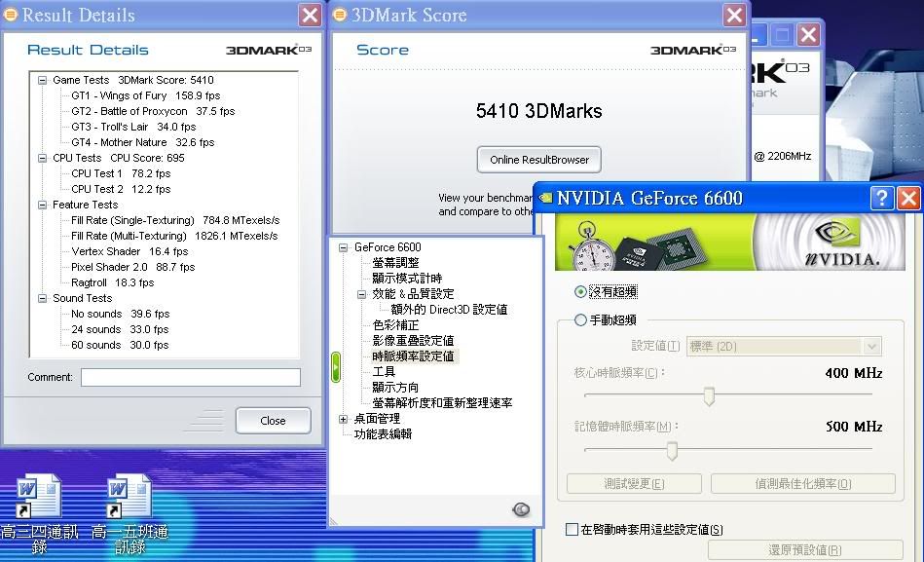Click the core clock 核心時脈頻率 slider thumb

pyautogui.click(x=709, y=396)
